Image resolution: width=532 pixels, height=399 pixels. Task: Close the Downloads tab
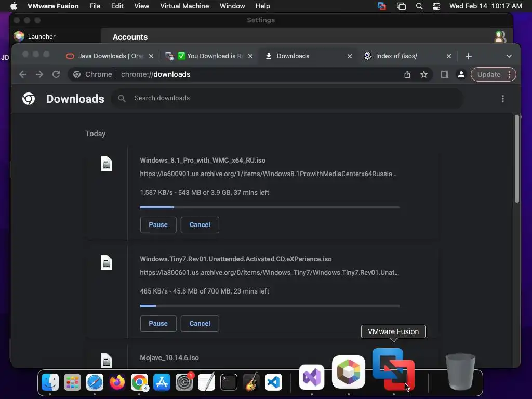point(350,56)
